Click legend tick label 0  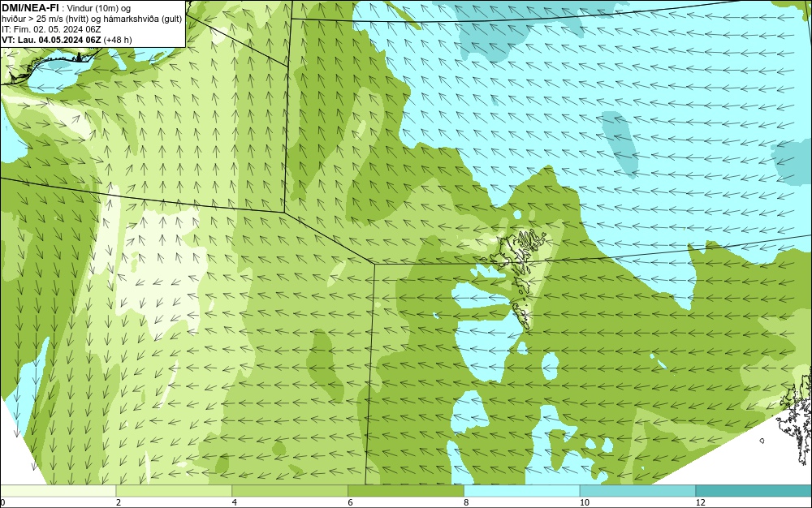pyautogui.click(x=2, y=503)
